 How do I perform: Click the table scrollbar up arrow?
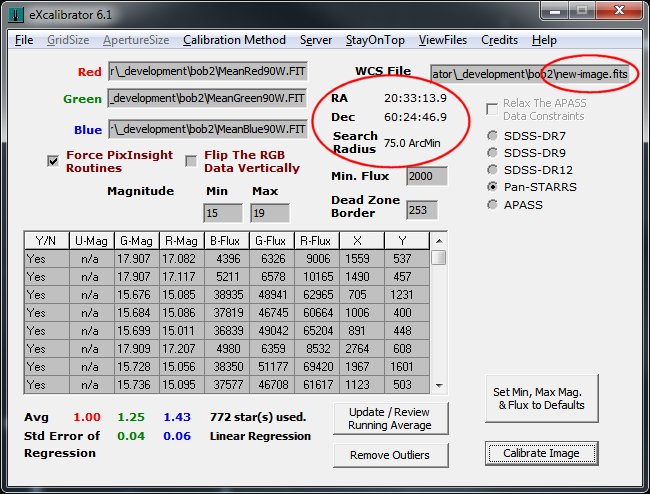[439, 241]
